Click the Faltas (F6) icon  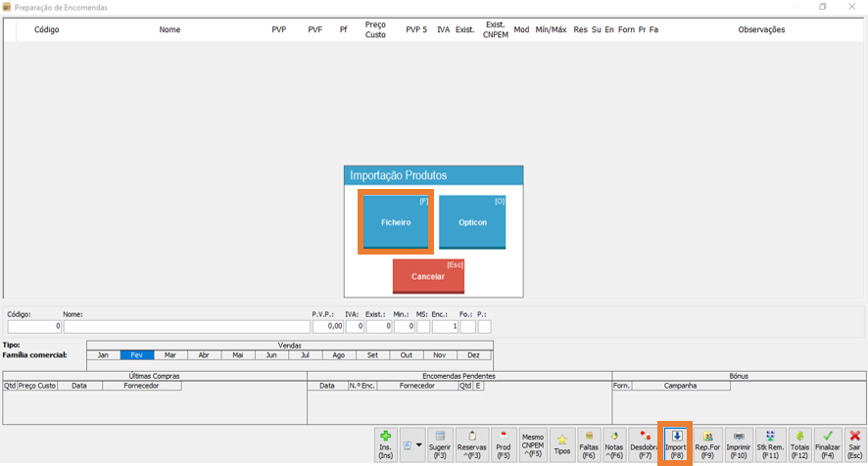click(589, 444)
